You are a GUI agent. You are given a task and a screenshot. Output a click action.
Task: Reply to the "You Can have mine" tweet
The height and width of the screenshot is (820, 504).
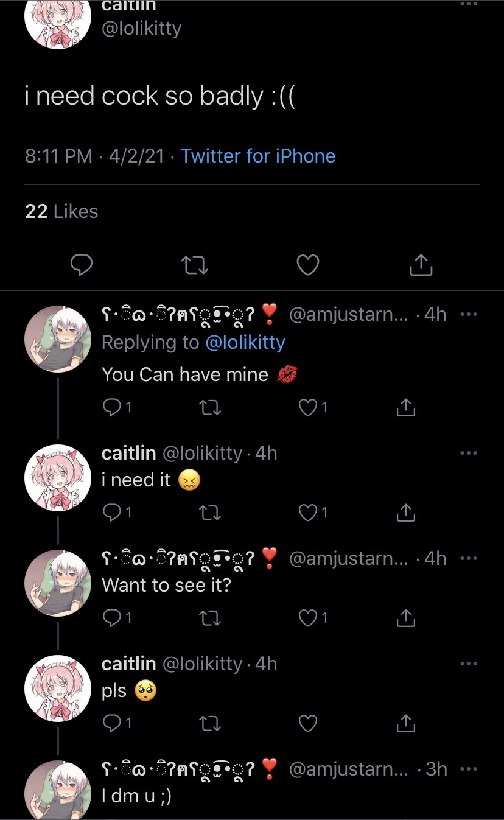click(112, 408)
